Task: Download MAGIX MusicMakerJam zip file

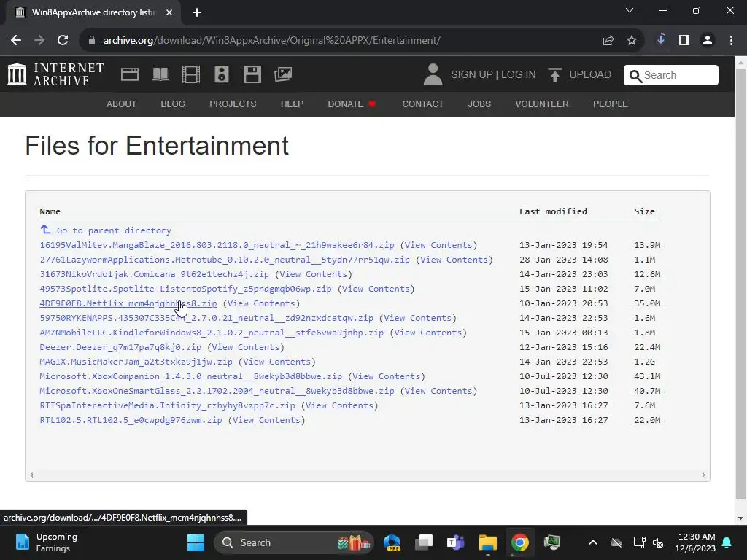Action: click(x=136, y=362)
